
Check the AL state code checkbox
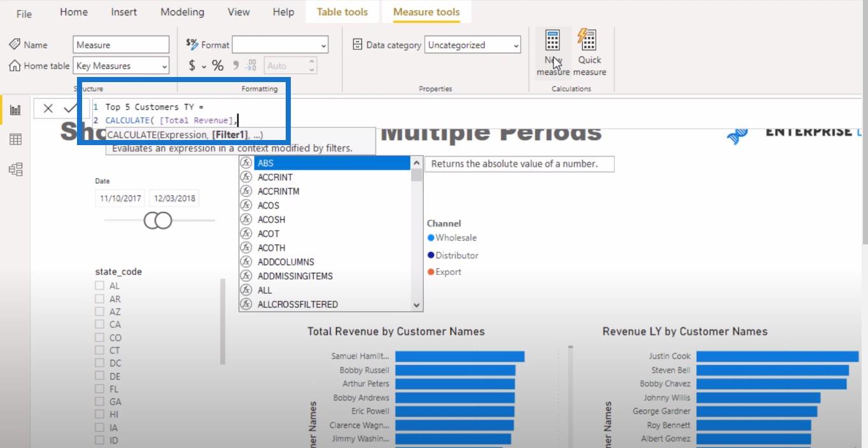tap(99, 286)
